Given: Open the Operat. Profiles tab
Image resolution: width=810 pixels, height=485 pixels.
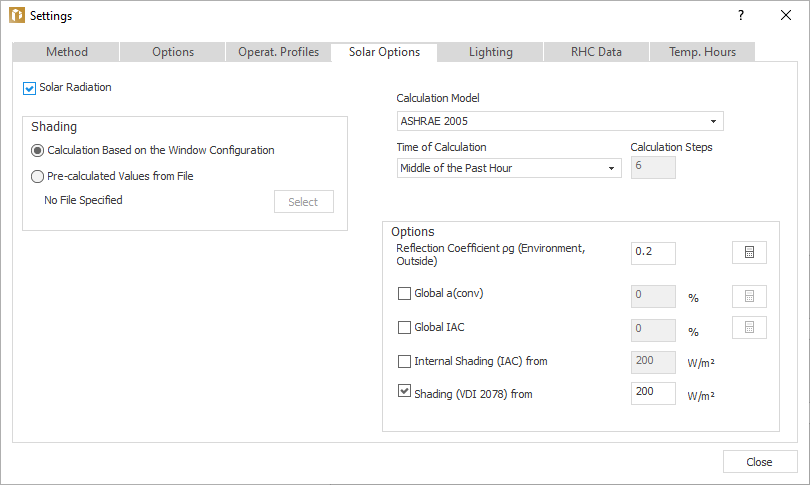Looking at the screenshot, I should point(278,52).
